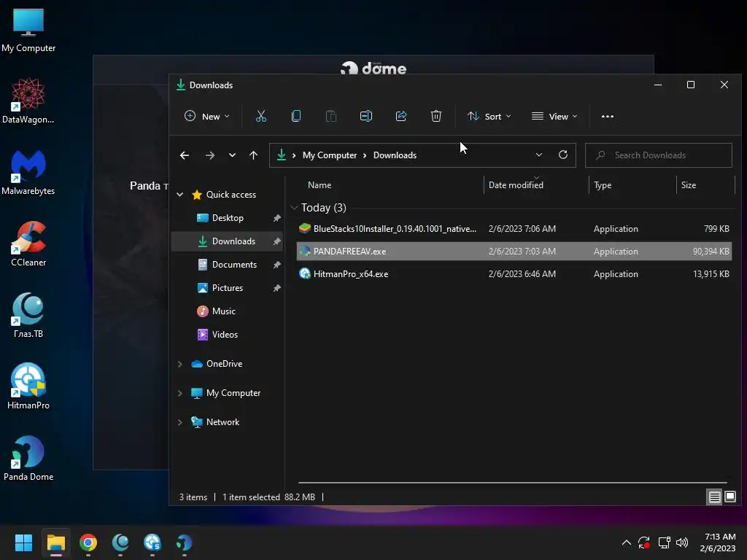The width and height of the screenshot is (747, 560).
Task: Switch to large thumbnails view layout
Action: point(729,497)
